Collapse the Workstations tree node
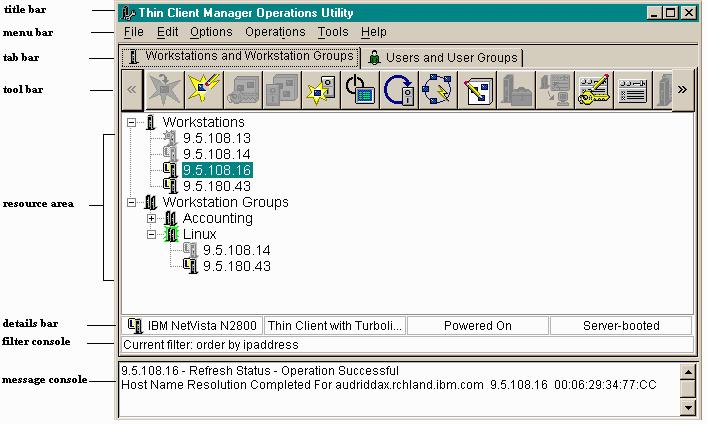The height and width of the screenshot is (424, 707). (131, 122)
